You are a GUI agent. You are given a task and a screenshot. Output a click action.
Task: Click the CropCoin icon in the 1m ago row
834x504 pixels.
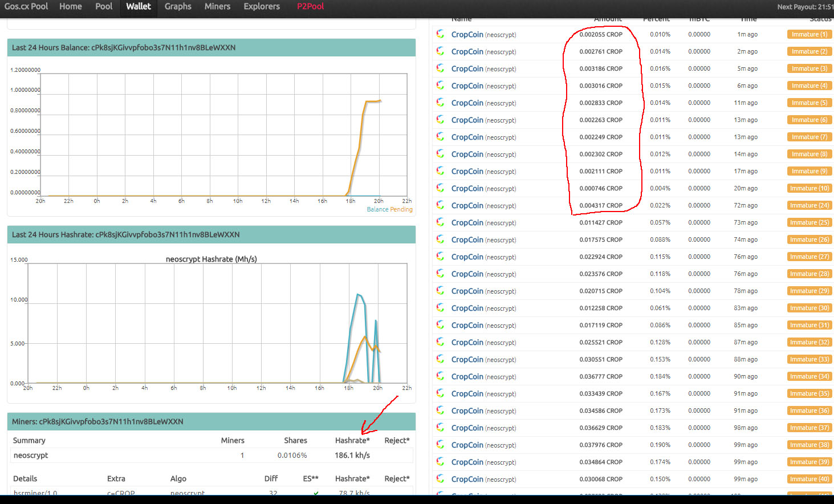(440, 34)
